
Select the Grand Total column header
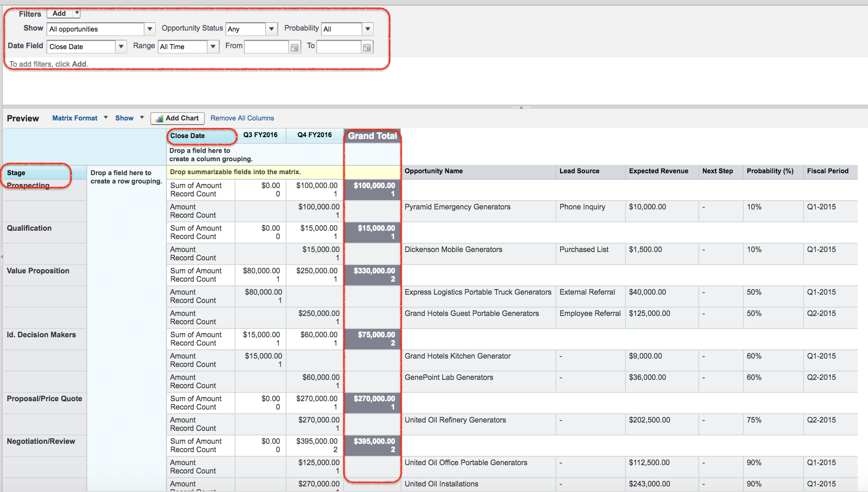pyautogui.click(x=372, y=136)
